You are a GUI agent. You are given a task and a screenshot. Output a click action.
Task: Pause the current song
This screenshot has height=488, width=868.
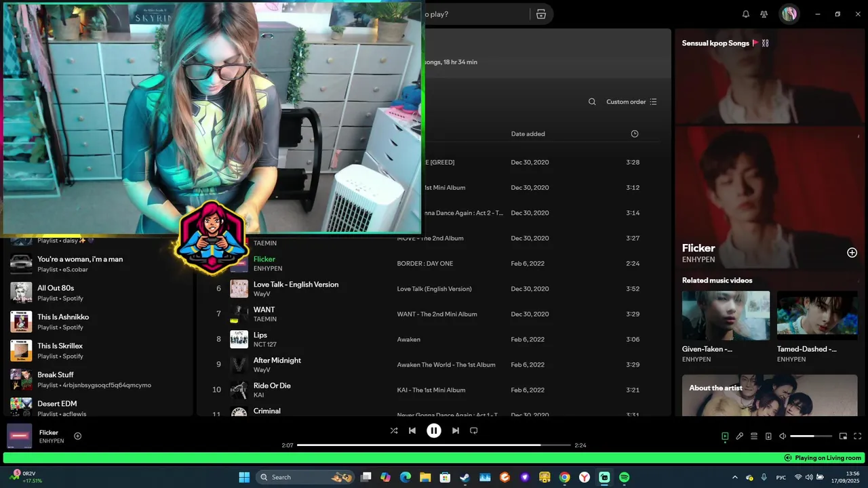434,430
